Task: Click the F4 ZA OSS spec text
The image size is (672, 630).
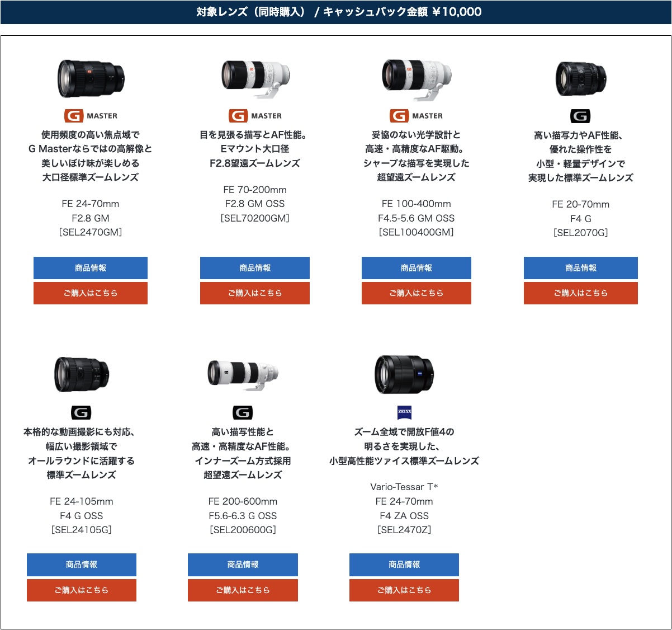Action: [x=404, y=516]
